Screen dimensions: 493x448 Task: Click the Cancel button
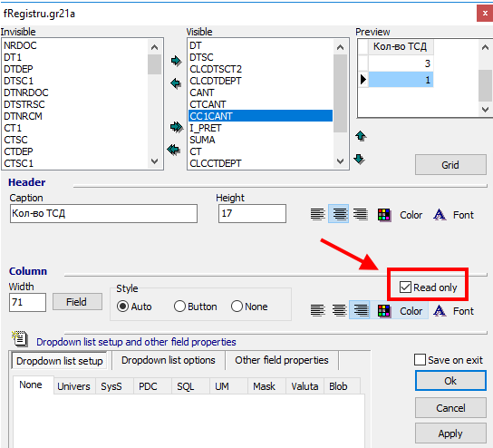pos(450,408)
